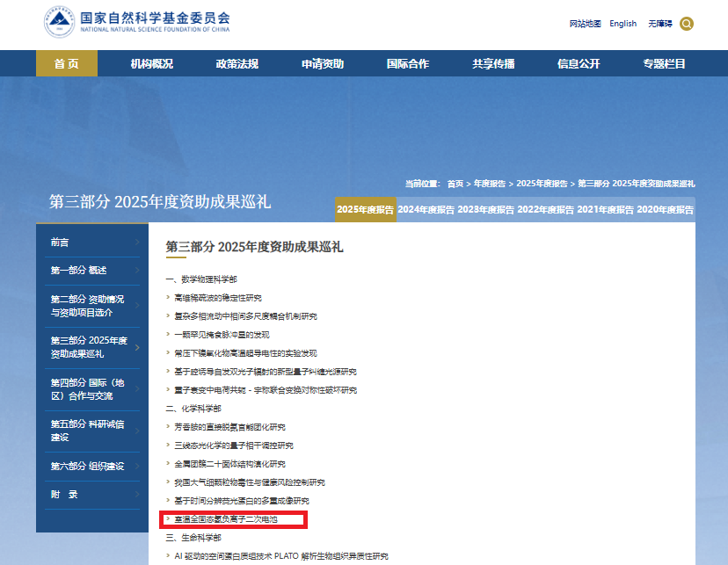Switch to the 2020年度报告 tab
Screen dimensions: 728x565
pyautogui.click(x=665, y=210)
